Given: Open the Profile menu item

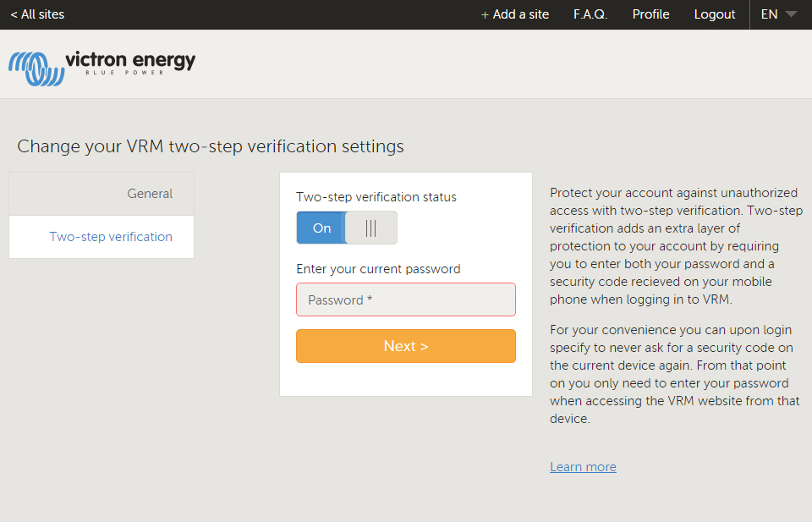Looking at the screenshot, I should point(650,14).
